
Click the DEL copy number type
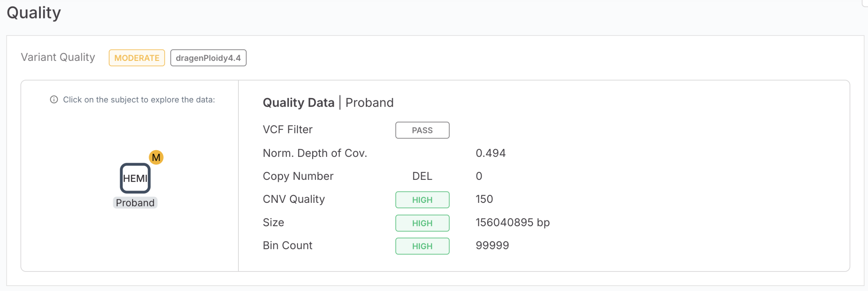pyautogui.click(x=422, y=176)
